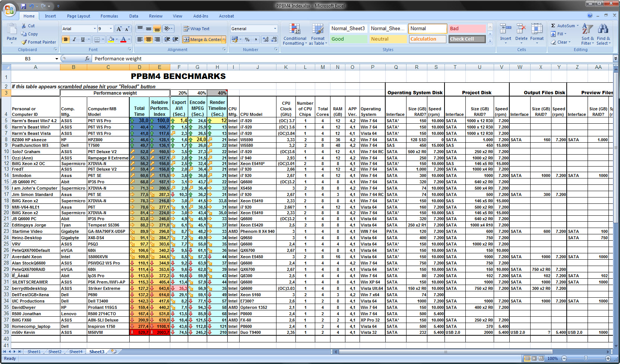Apply Comma Style format
The width and height of the screenshot is (620, 364).
click(x=256, y=39)
